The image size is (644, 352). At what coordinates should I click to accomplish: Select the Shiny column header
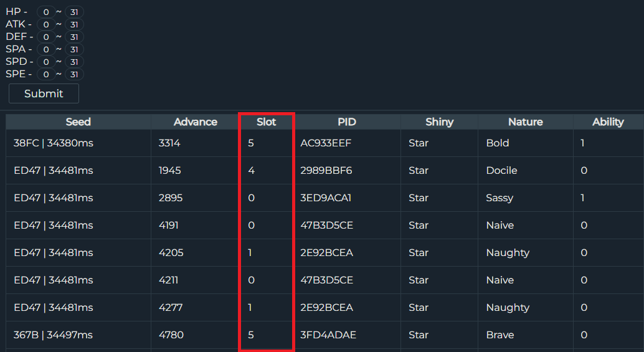click(440, 122)
